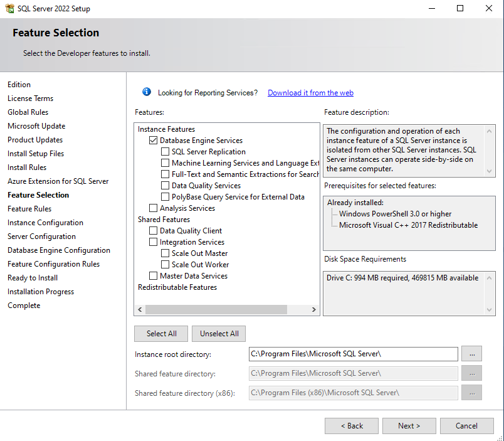This screenshot has width=504, height=441.
Task: Cancel the SQL Server setup
Action: (467, 426)
